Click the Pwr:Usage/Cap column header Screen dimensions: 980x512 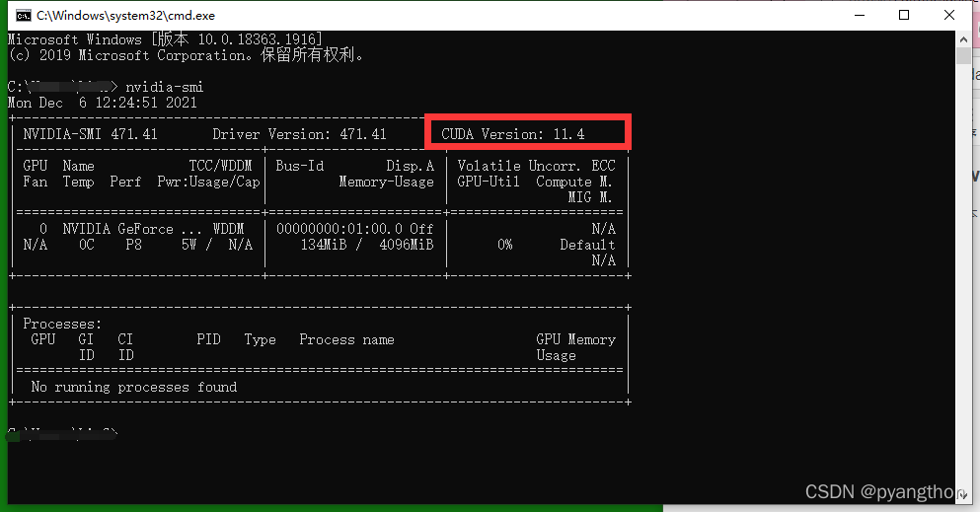[208, 182]
